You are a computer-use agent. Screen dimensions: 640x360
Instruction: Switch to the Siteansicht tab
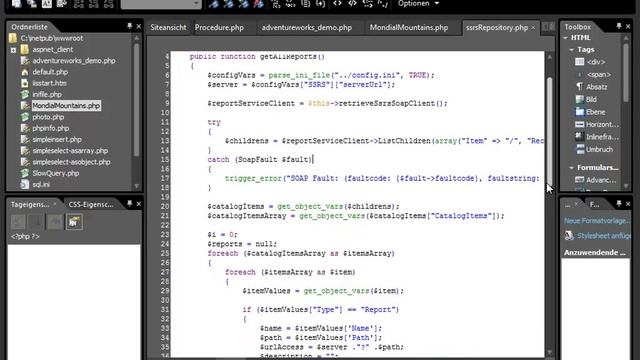[168, 27]
